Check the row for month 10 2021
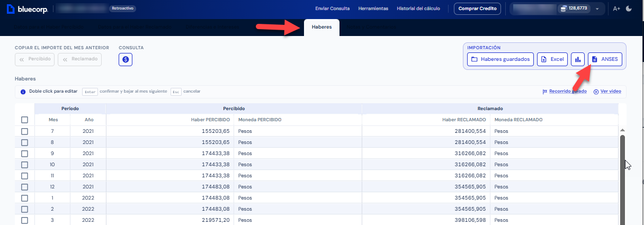This screenshot has height=225, width=644. 24,165
